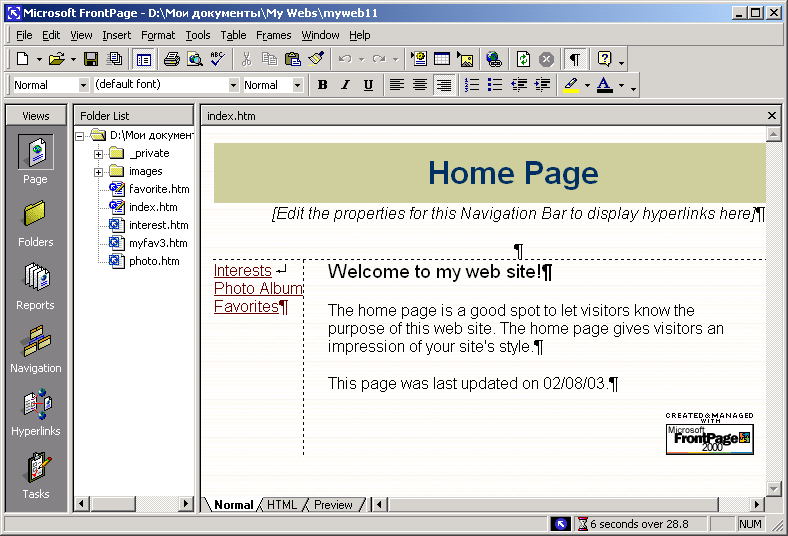The width and height of the screenshot is (788, 536).
Task: Open the New Page dropdown arrow
Action: click(39, 60)
